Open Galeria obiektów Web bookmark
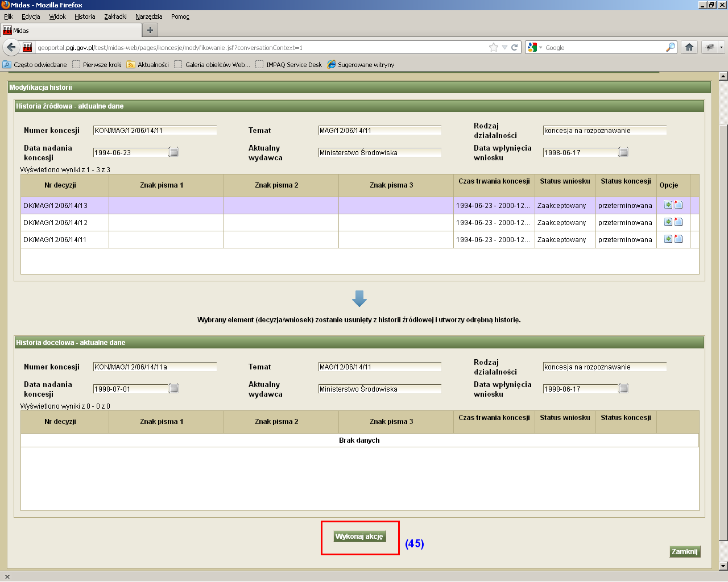 [x=212, y=65]
